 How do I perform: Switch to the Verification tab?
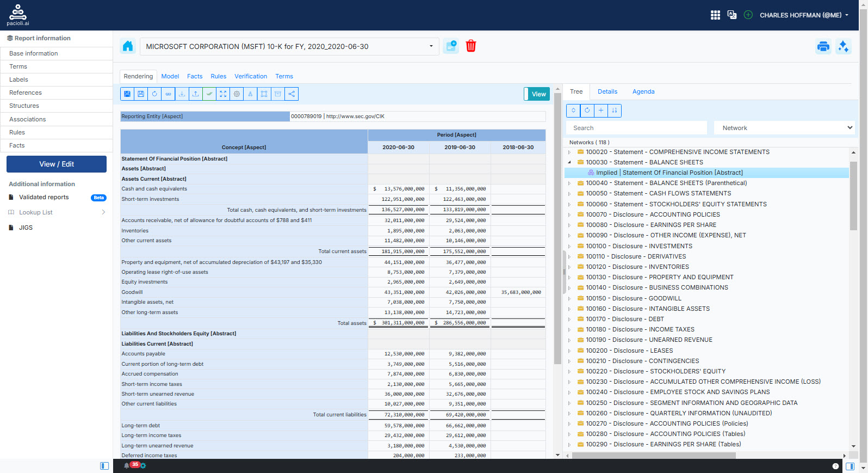pyautogui.click(x=251, y=76)
